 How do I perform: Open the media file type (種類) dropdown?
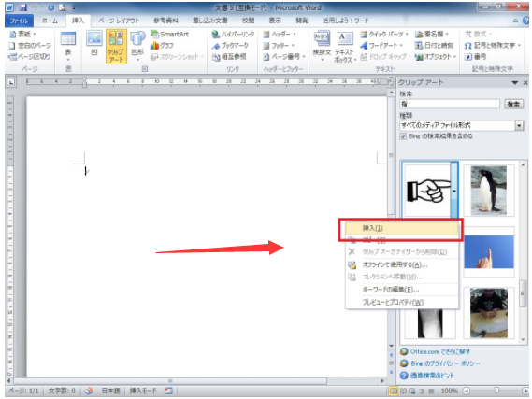click(x=519, y=126)
